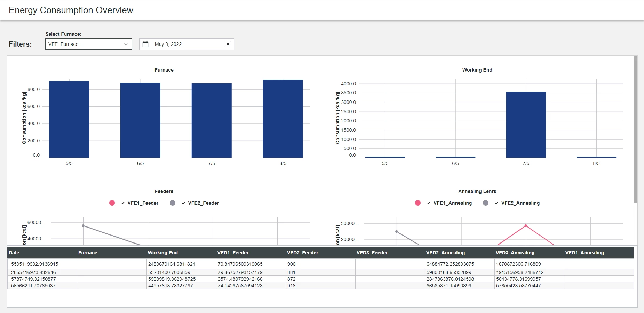Screen dimensions: 644x313
Task: Click the VFD1_Feeder column header
Action: (x=251, y=253)
